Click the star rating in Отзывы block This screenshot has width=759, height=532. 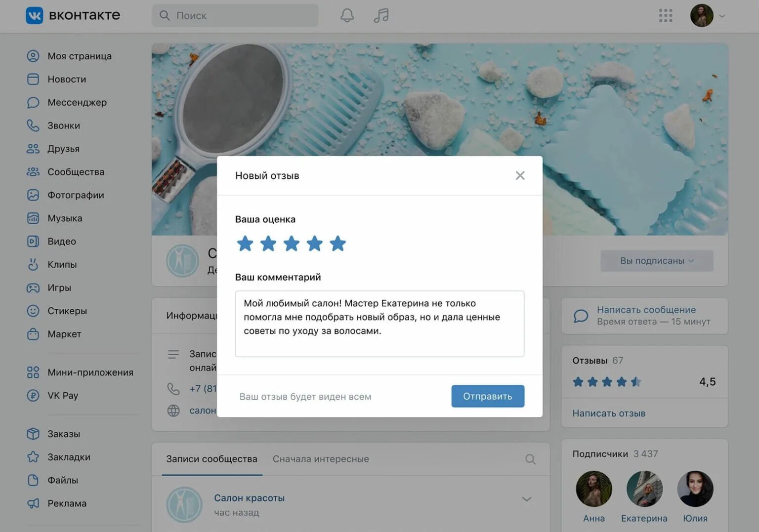[607, 382]
